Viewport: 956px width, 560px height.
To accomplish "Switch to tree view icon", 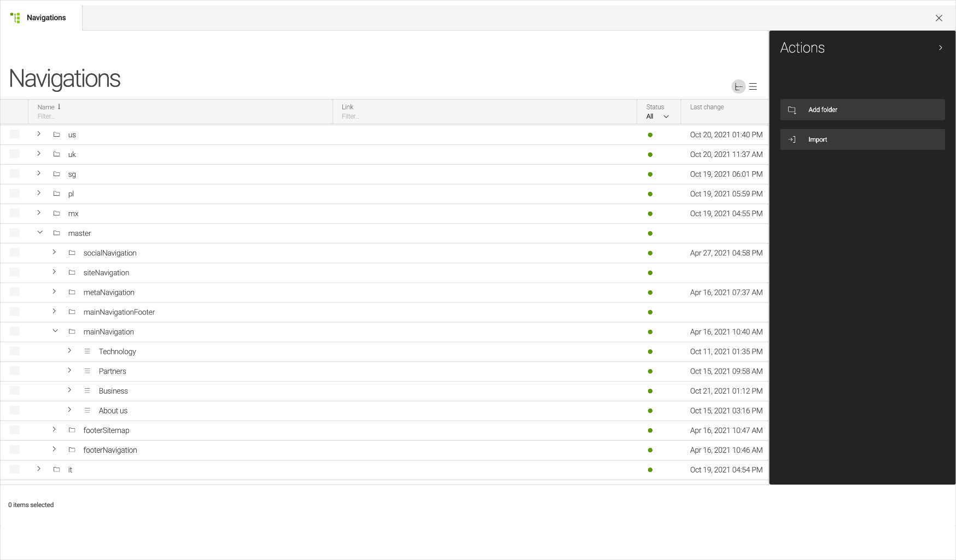I will (738, 86).
